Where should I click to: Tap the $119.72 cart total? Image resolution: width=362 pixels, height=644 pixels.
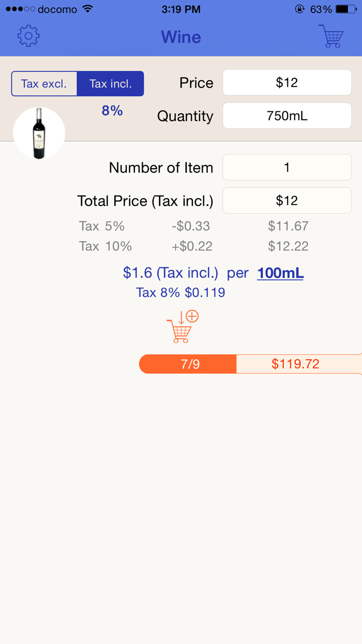[295, 364]
